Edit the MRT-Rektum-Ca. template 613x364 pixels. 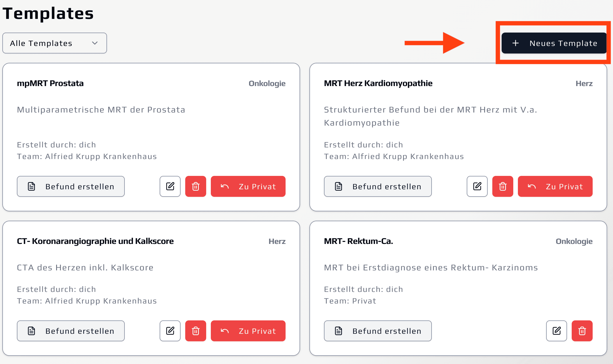pyautogui.click(x=557, y=331)
